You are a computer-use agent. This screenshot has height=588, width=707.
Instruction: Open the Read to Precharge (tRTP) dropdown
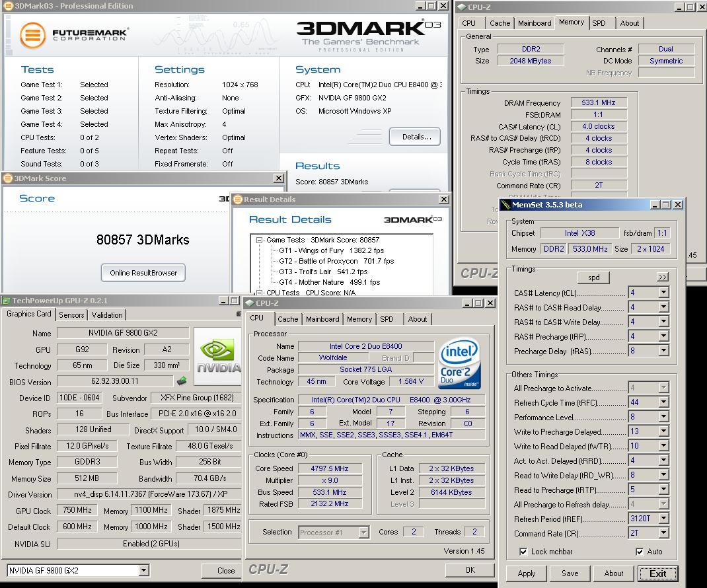point(663,490)
